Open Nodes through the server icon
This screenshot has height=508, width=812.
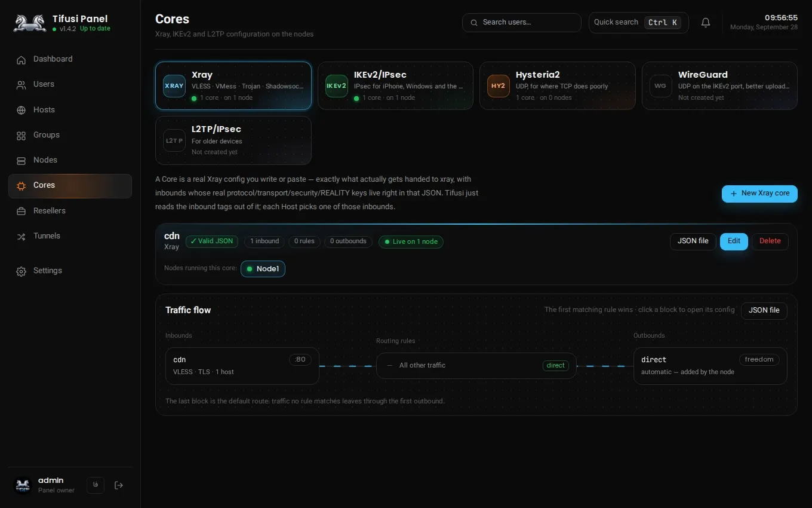pos(21,161)
